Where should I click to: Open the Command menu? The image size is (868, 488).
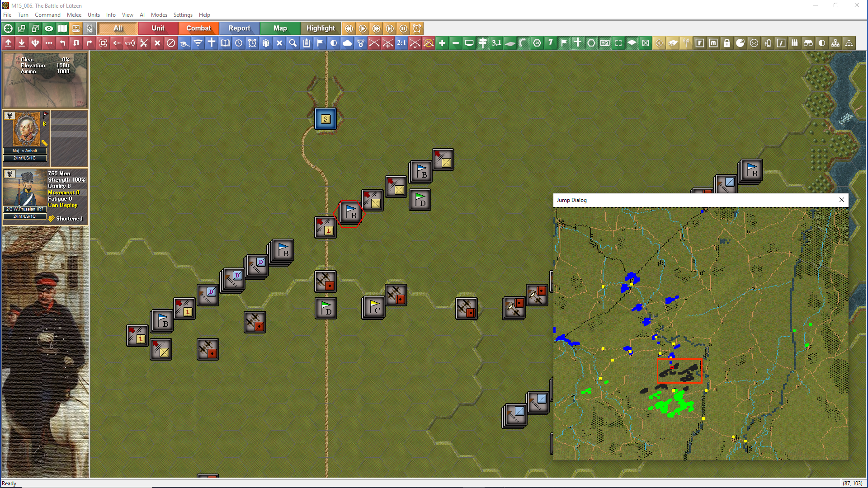coord(47,15)
